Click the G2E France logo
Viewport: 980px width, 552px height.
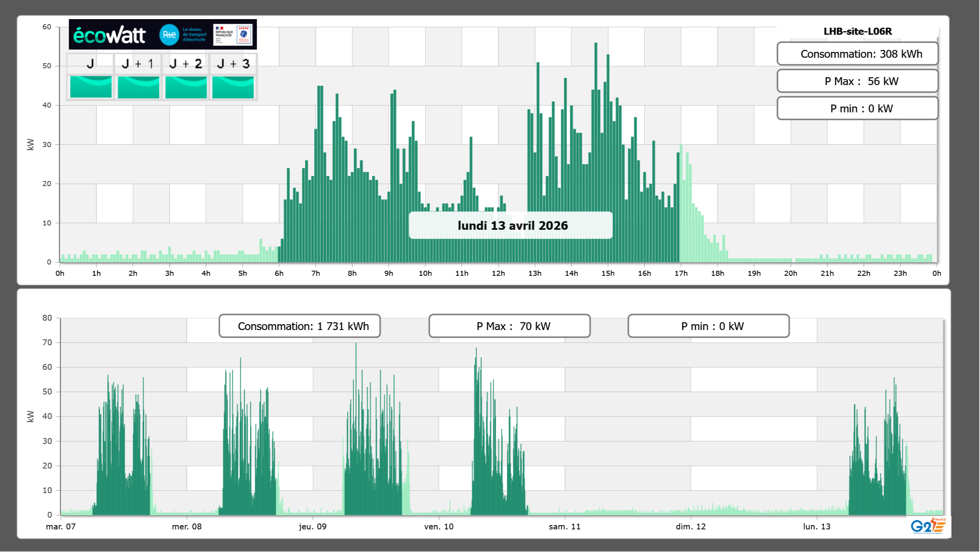click(x=928, y=526)
